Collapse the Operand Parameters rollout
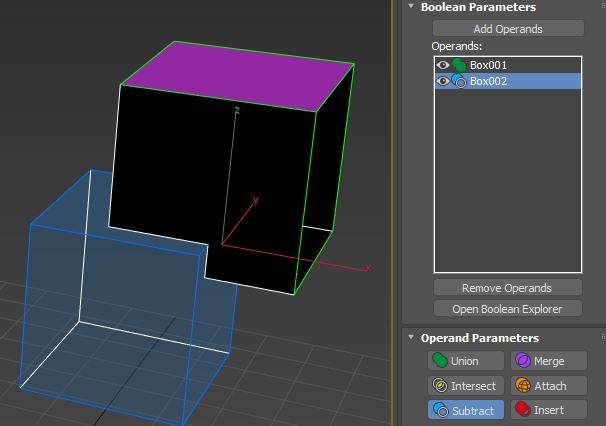Image resolution: width=606 pixels, height=426 pixels. [411, 337]
